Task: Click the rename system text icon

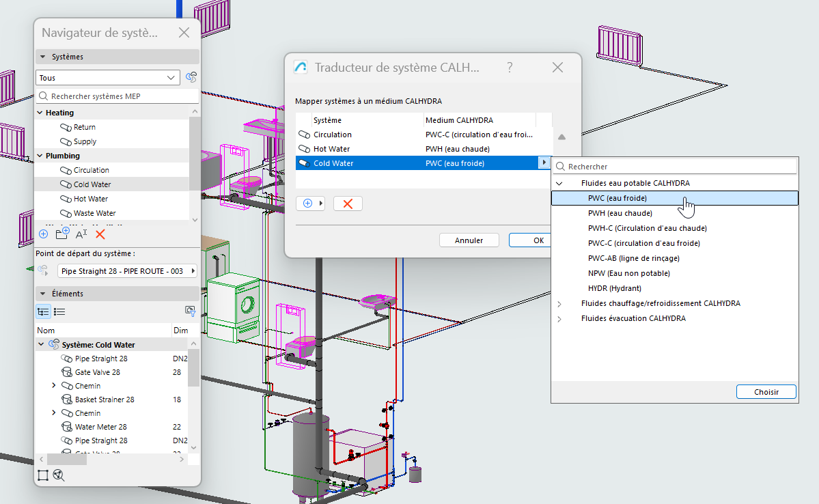Action: (81, 234)
